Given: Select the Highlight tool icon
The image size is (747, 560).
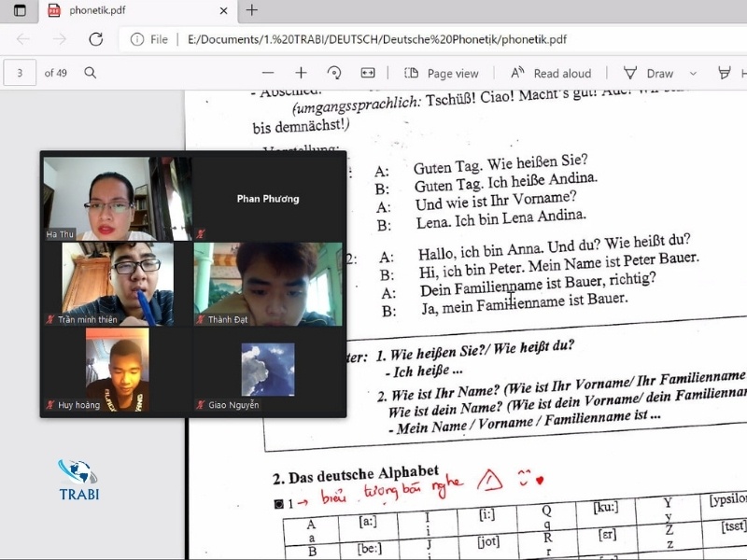Looking at the screenshot, I should (725, 73).
